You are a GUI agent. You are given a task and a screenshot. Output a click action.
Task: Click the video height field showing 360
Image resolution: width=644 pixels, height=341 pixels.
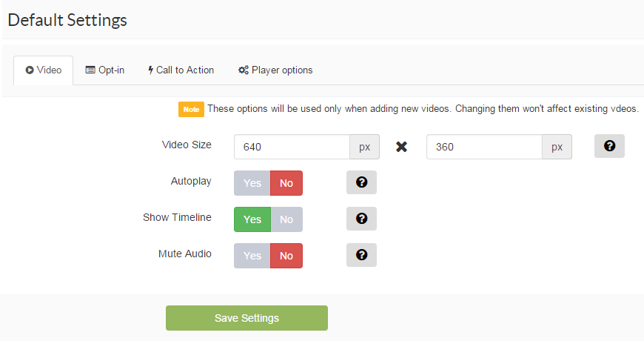point(484,147)
